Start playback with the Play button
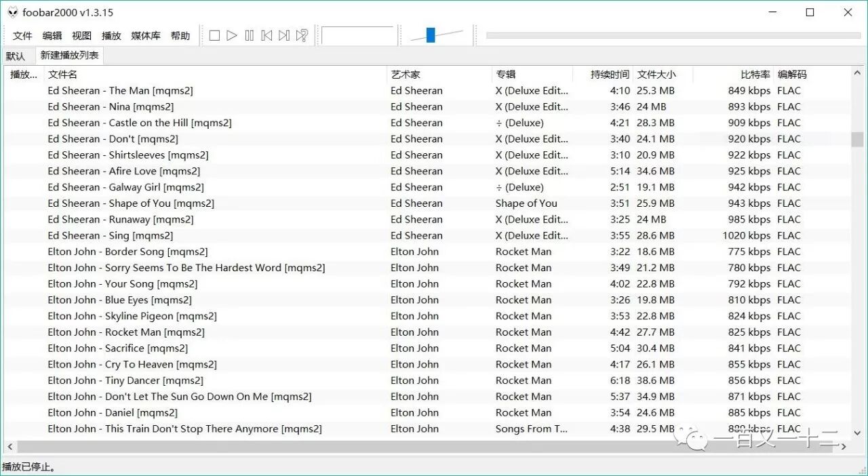Image resolution: width=868 pixels, height=476 pixels. [232, 35]
